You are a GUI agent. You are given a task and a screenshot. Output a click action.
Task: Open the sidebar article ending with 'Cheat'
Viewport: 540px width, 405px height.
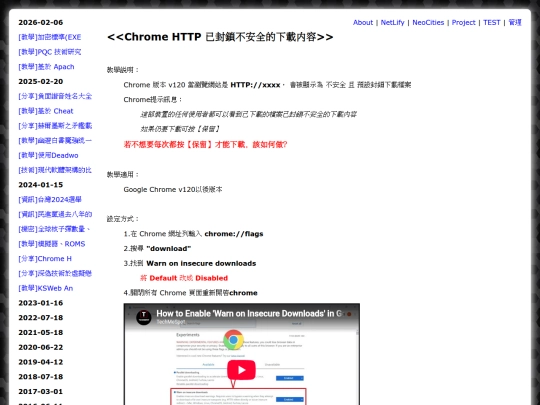click(x=46, y=111)
